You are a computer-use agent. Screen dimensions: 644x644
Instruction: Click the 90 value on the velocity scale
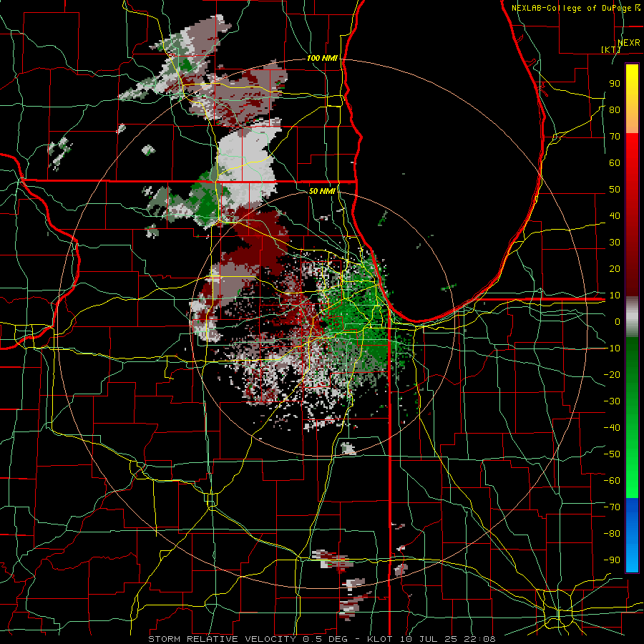[615, 84]
